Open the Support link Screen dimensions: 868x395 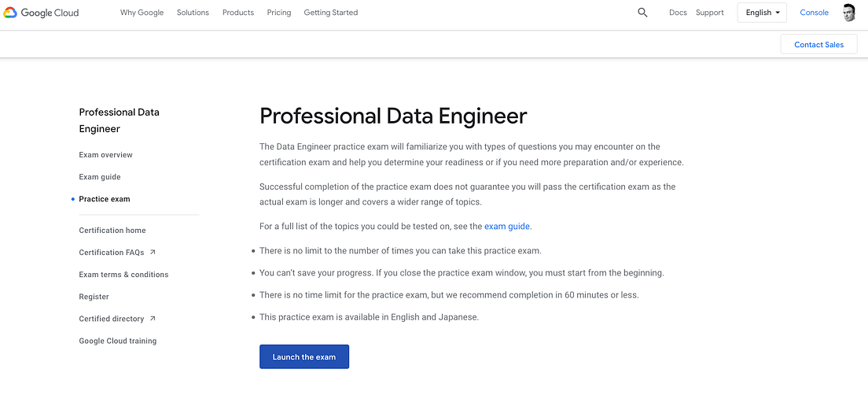click(x=710, y=13)
